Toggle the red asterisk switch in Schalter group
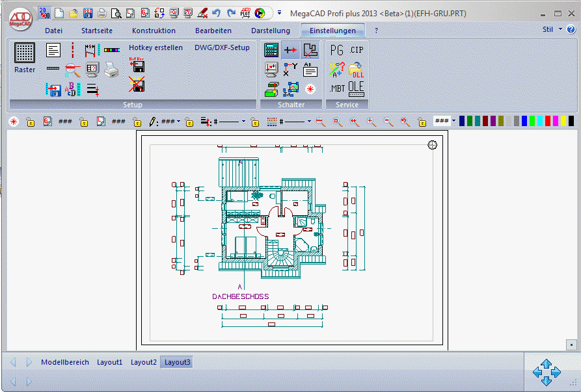581x392 pixels. click(310, 89)
